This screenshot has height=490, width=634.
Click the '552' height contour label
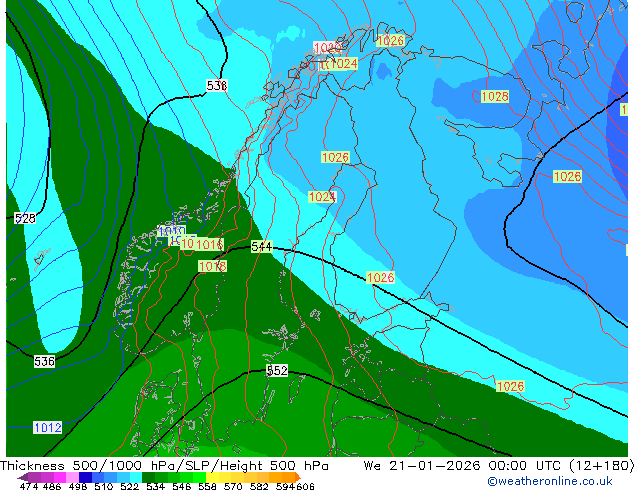pyautogui.click(x=277, y=370)
